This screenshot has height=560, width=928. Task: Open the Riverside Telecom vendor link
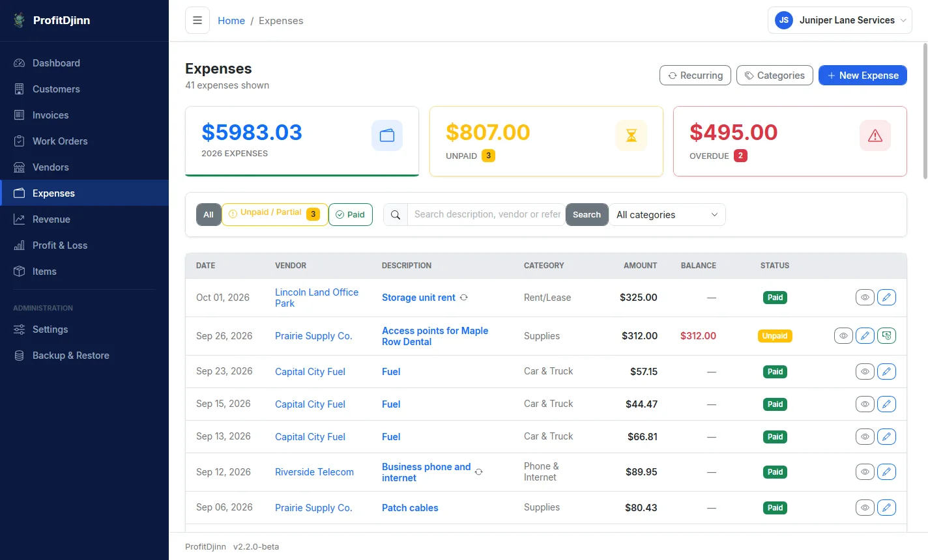[314, 472]
